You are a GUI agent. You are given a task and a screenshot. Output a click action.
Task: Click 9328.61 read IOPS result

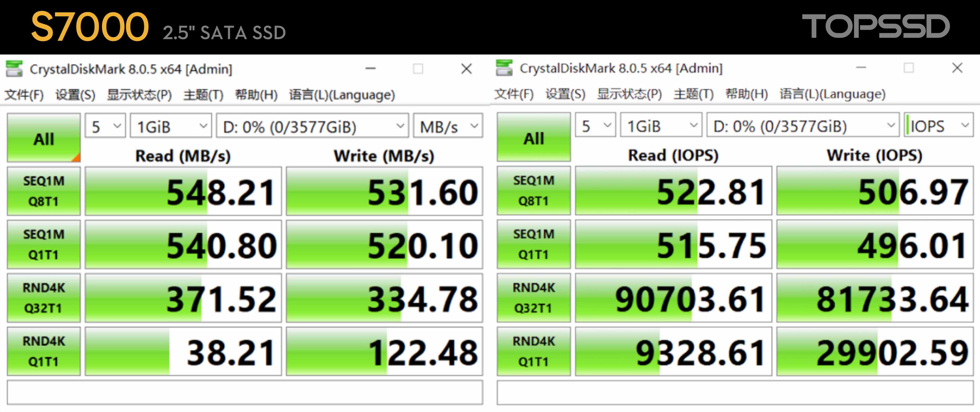point(673,351)
